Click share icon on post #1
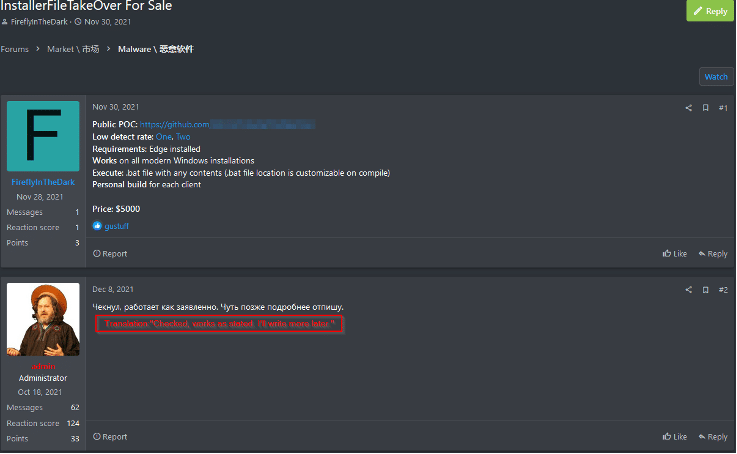The width and height of the screenshot is (737, 454). click(689, 108)
